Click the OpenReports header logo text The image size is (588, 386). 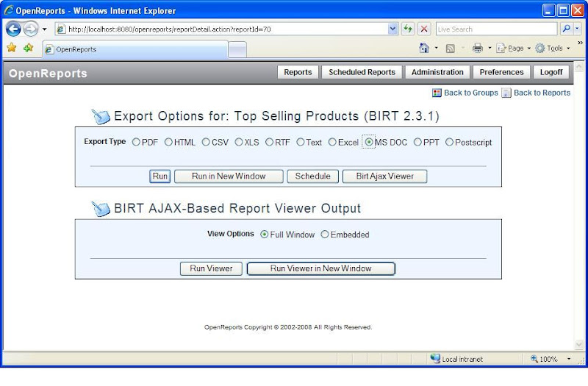48,74
